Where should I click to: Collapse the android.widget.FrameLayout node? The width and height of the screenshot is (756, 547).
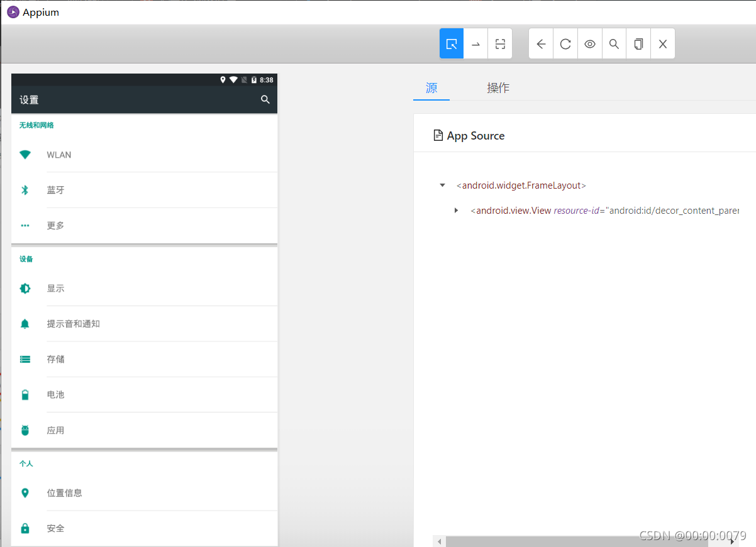(x=442, y=185)
